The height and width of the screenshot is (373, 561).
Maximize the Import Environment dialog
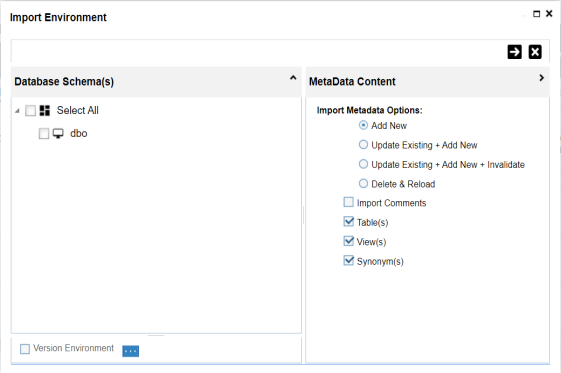[536, 14]
